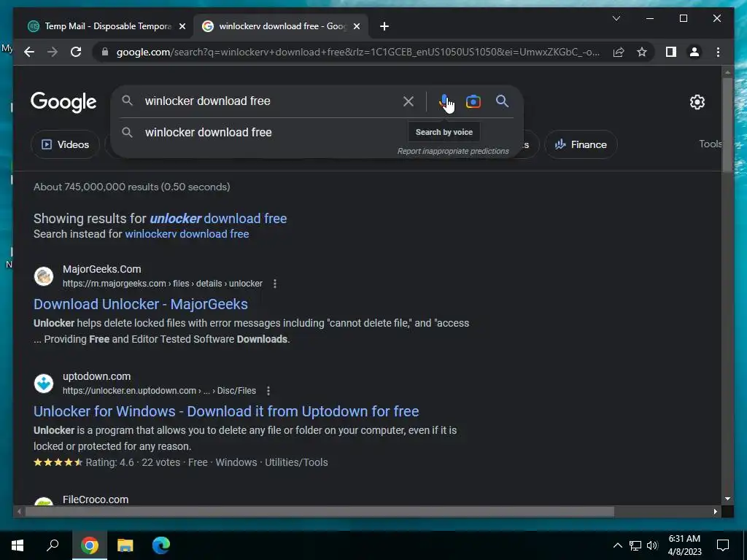Clear the search box text
Screen dimensions: 747x560
409,101
